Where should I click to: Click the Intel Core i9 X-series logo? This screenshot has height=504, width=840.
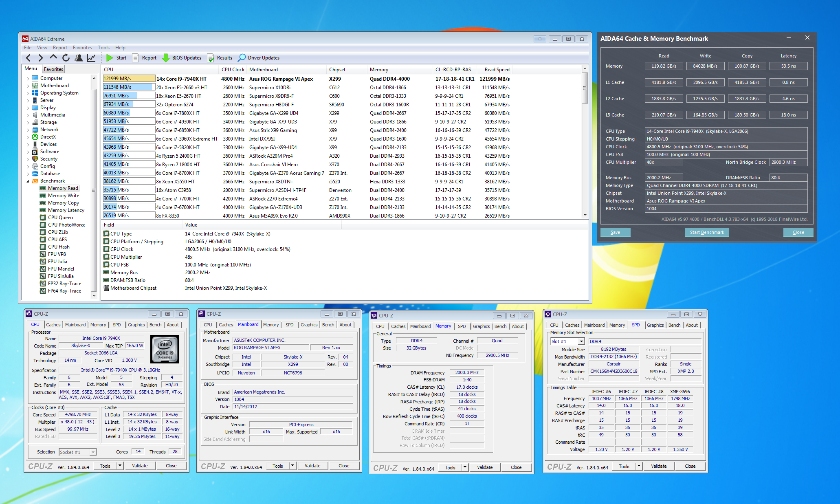165,349
